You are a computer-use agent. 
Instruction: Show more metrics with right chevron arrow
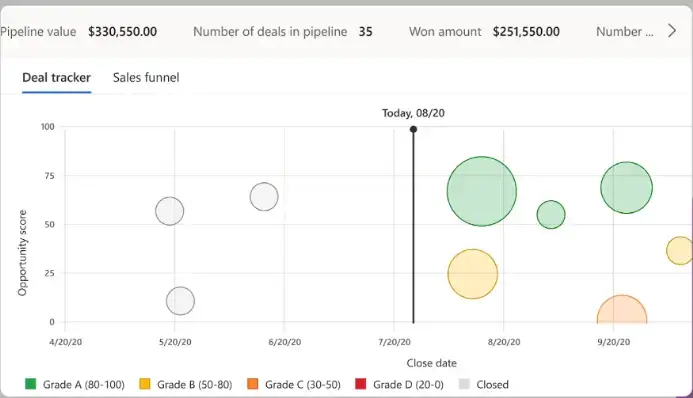pos(672,31)
